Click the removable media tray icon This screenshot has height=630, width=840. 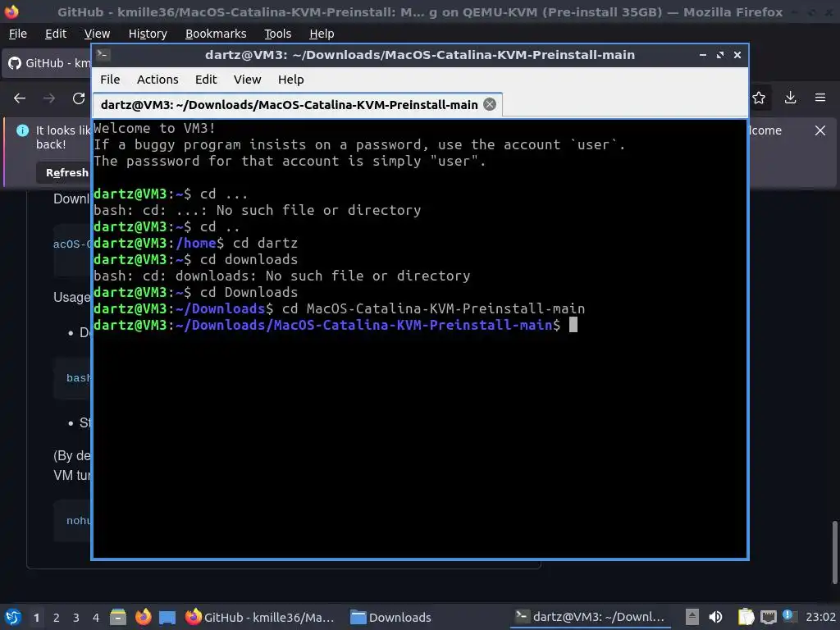pyautogui.click(x=692, y=617)
